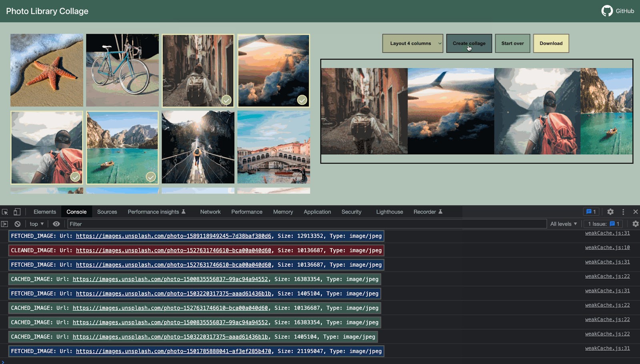The width and height of the screenshot is (640, 364).
Task: Open the All levels dropdown
Action: point(563,224)
